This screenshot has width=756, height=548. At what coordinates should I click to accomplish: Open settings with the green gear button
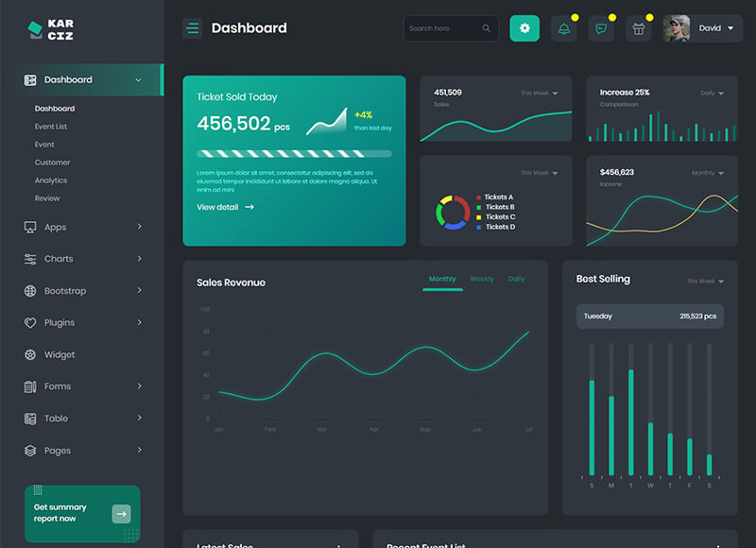pyautogui.click(x=524, y=28)
